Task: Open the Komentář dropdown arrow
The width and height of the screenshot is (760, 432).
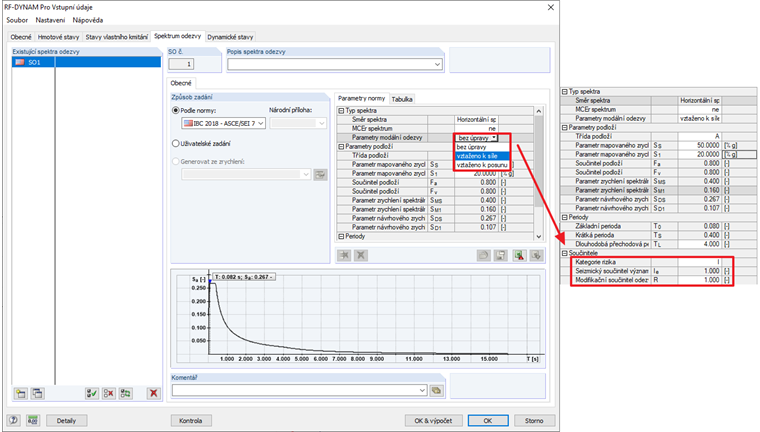Action: 422,390
